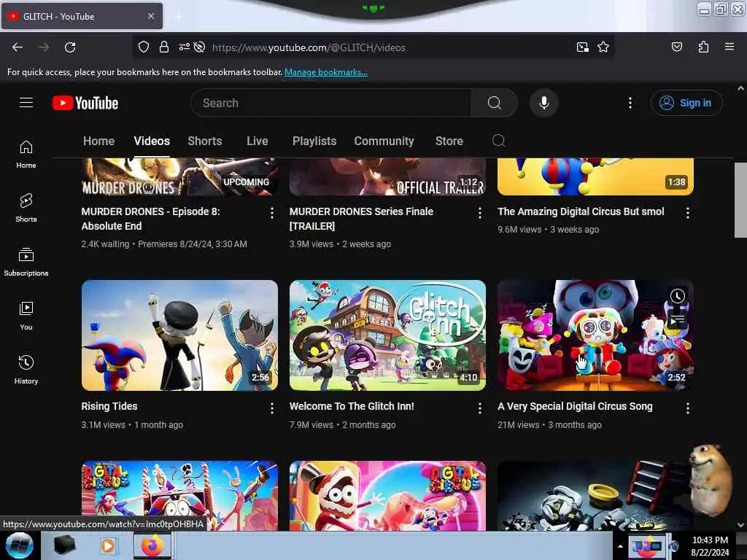The image size is (747, 560).
Task: Open The Amazing Digital Circus But smol title
Action: pos(581,211)
